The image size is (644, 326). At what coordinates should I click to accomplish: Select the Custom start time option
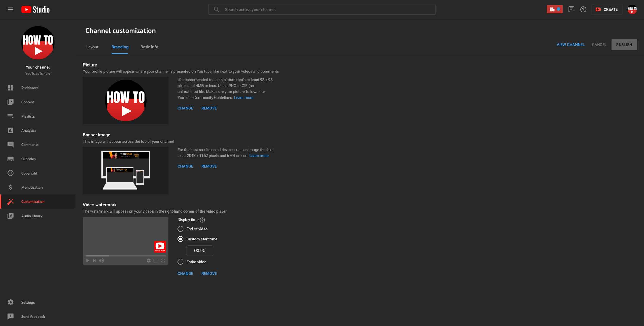pyautogui.click(x=181, y=239)
